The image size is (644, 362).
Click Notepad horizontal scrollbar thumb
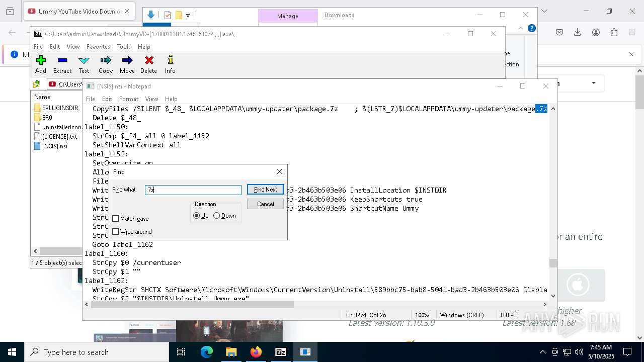(192, 304)
